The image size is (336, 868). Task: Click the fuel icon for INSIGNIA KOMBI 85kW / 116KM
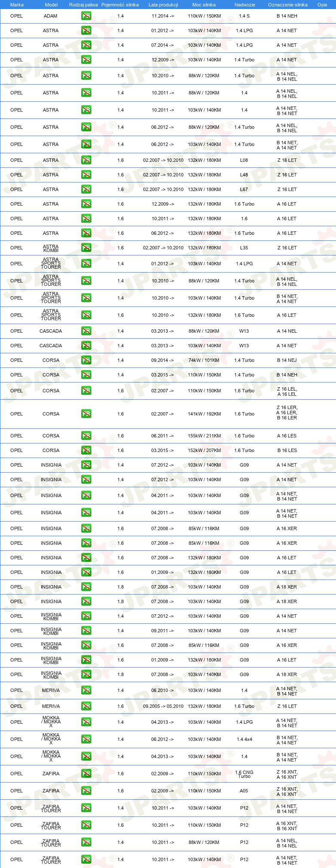[x=86, y=645]
